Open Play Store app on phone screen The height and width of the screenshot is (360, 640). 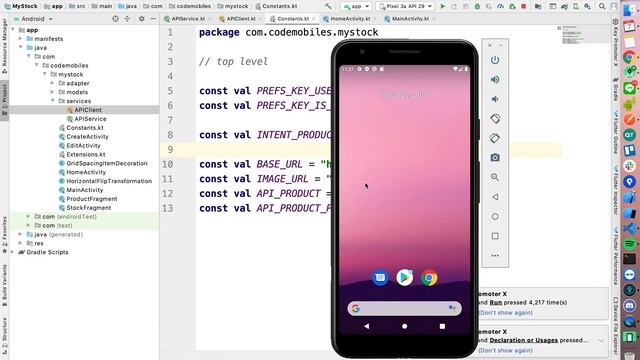coord(404,278)
